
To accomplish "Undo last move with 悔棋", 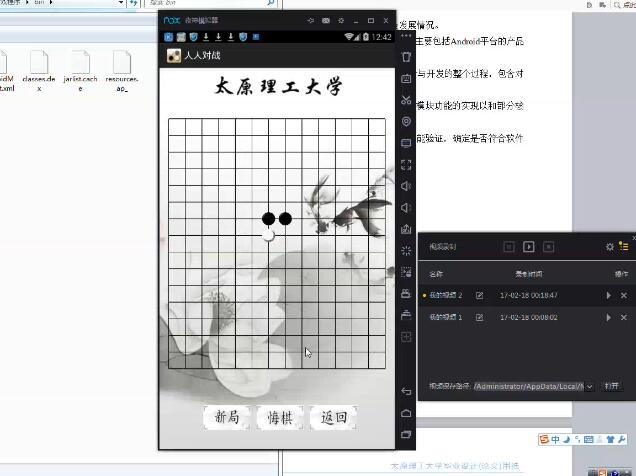I will pos(280,417).
